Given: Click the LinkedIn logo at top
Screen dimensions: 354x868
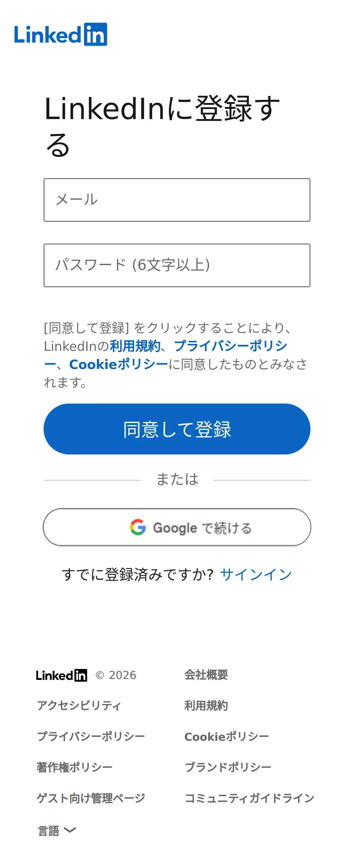Looking at the screenshot, I should [x=61, y=34].
